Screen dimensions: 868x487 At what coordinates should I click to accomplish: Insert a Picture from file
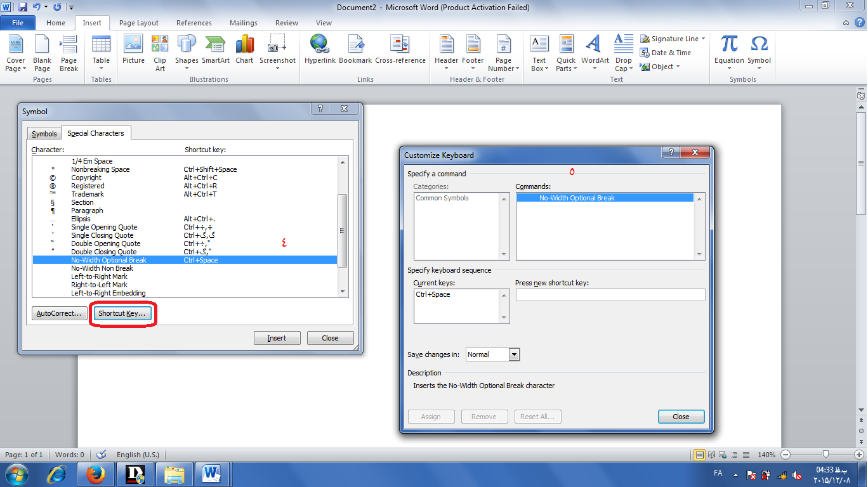tap(133, 49)
